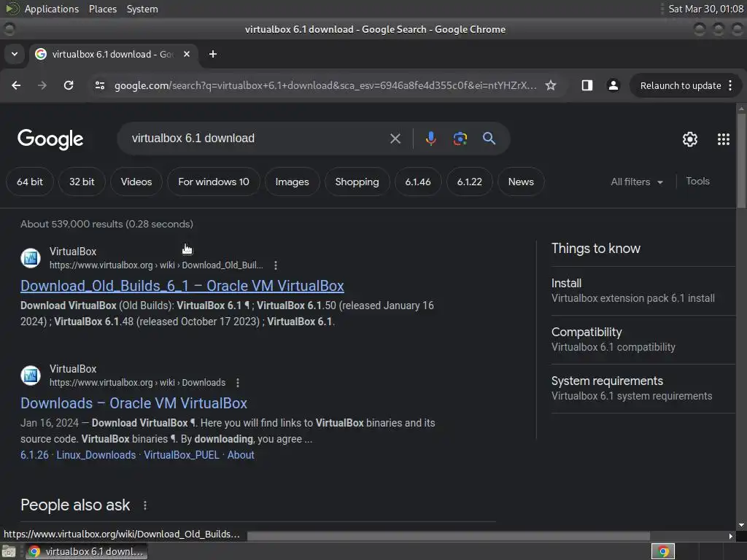Open the About sitelink
The height and width of the screenshot is (560, 747).
tap(241, 455)
